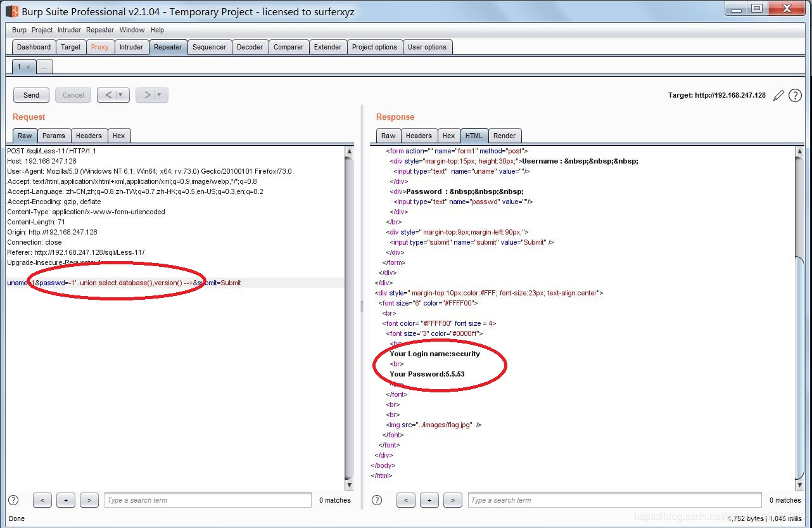The image size is (812, 528).
Task: Select the request Raw view tab
Action: click(x=25, y=136)
